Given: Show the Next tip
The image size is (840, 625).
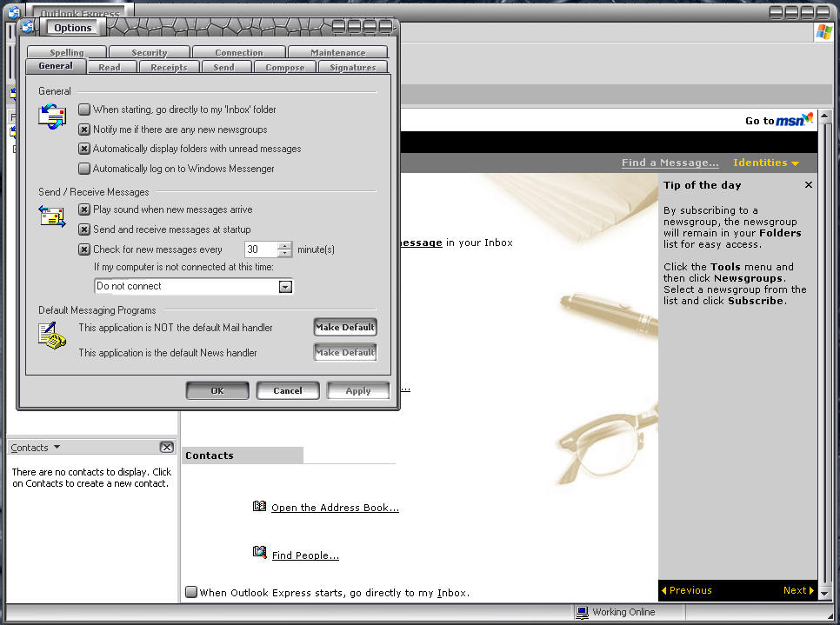Looking at the screenshot, I should (798, 590).
